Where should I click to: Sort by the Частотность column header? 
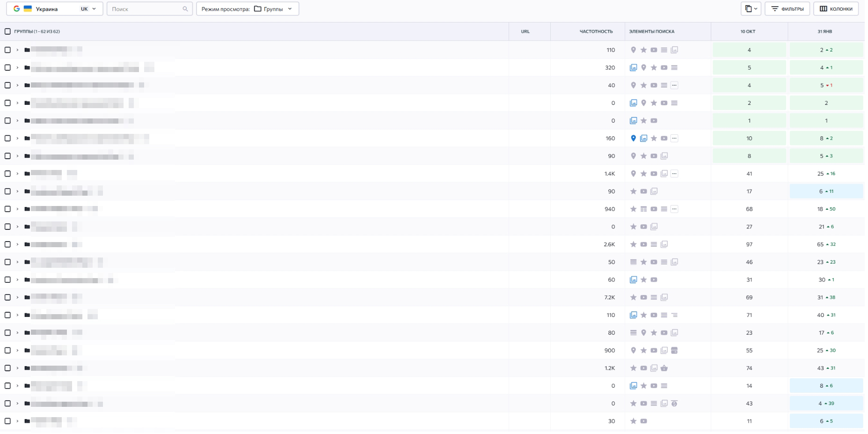tap(596, 31)
